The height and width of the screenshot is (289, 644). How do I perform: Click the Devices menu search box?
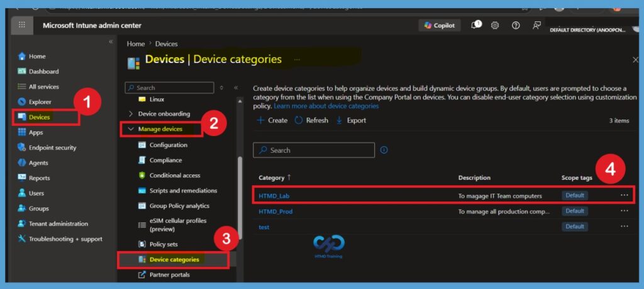tap(169, 88)
